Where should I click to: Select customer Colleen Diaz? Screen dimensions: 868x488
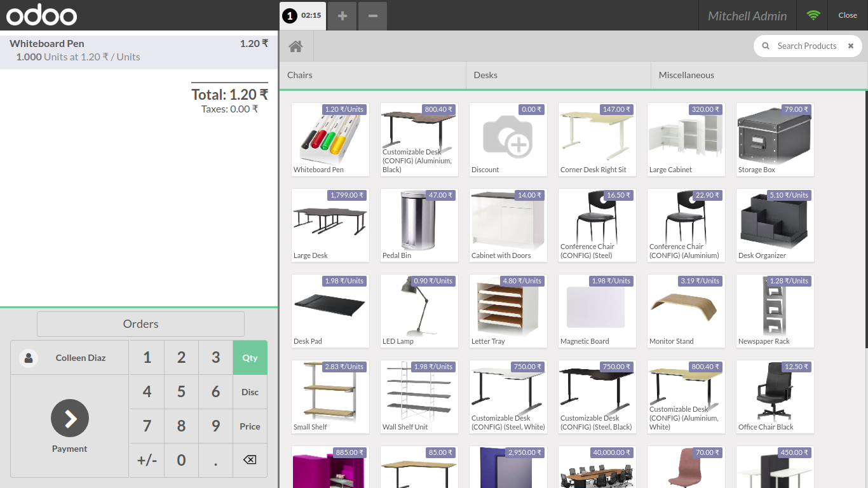click(70, 358)
